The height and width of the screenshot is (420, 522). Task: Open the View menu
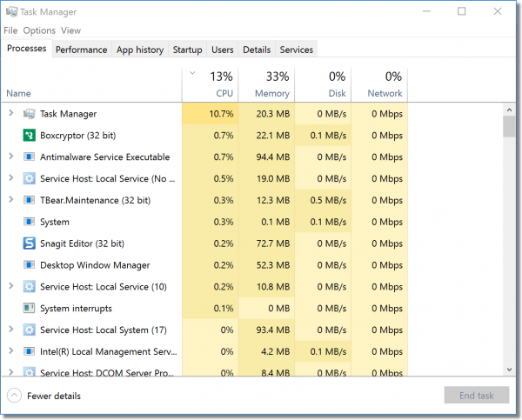point(70,30)
